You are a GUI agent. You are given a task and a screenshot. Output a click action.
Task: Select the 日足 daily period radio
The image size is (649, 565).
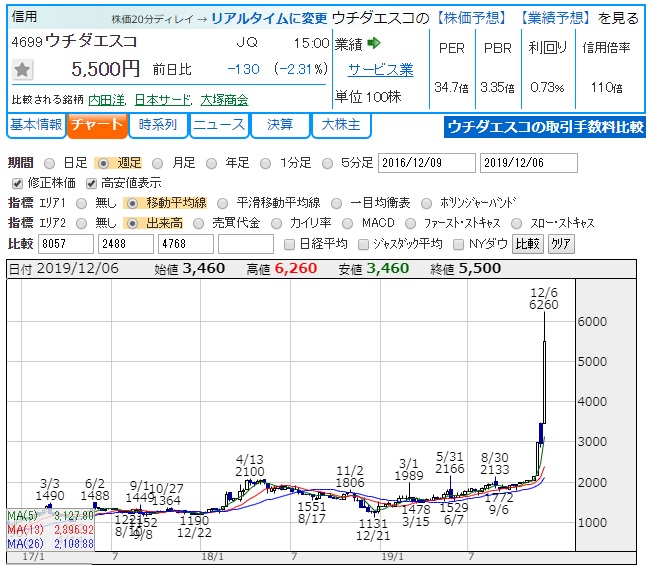49,163
